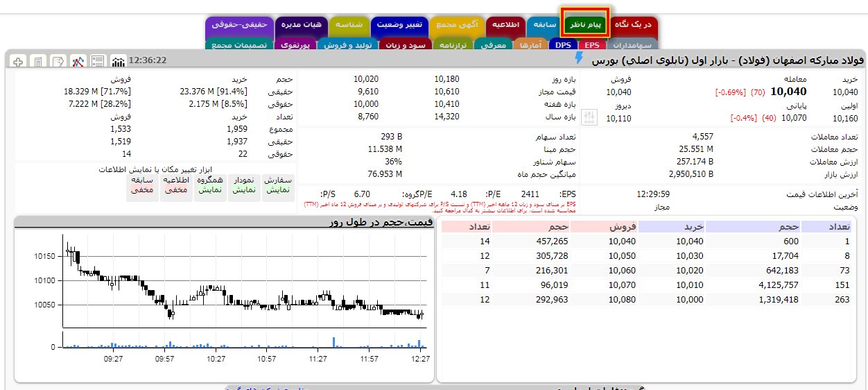Open the تصمیمات مجمع tab
The image size is (868, 390).
239,45
